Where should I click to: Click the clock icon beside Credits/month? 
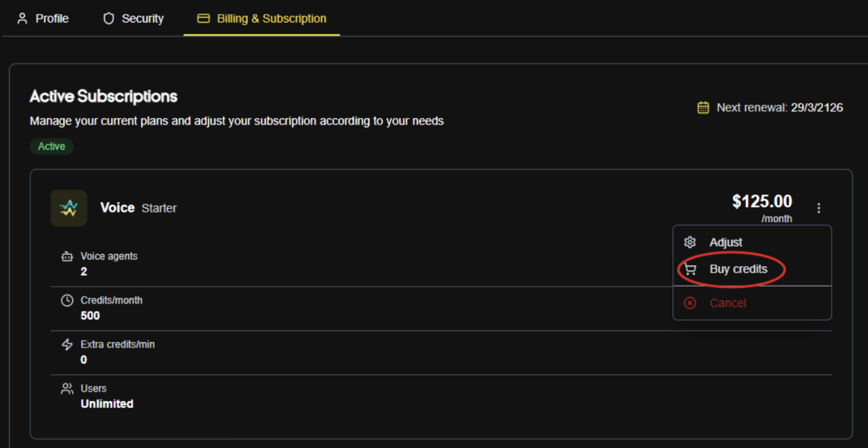point(67,300)
